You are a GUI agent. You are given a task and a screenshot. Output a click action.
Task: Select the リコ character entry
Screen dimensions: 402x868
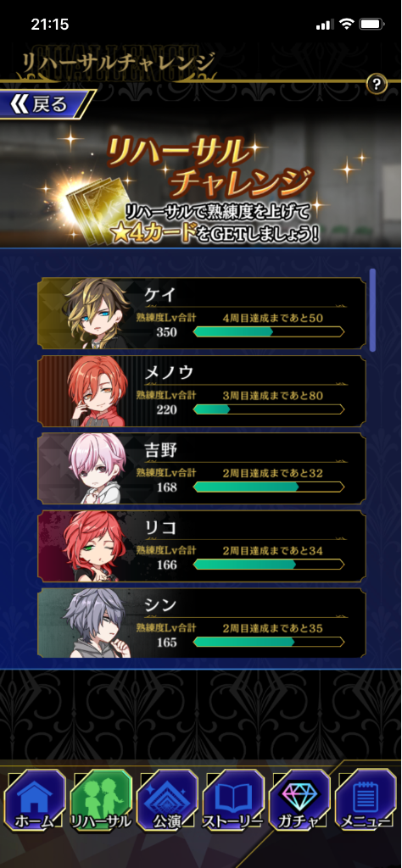(202, 546)
